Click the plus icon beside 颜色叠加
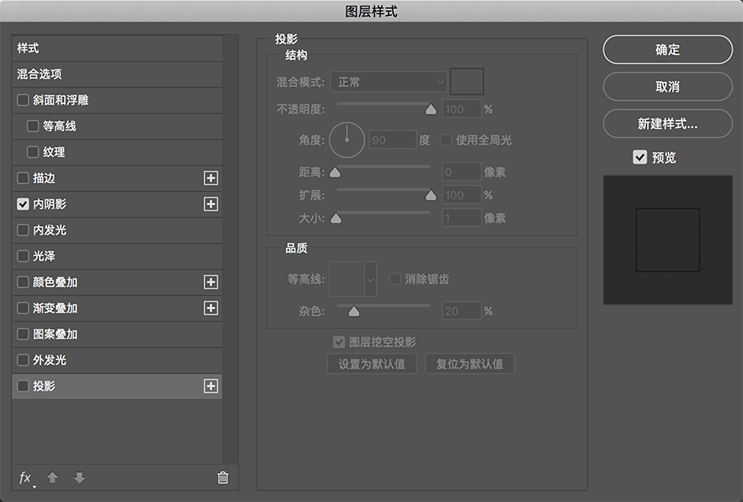The height and width of the screenshot is (502, 743). 211,282
